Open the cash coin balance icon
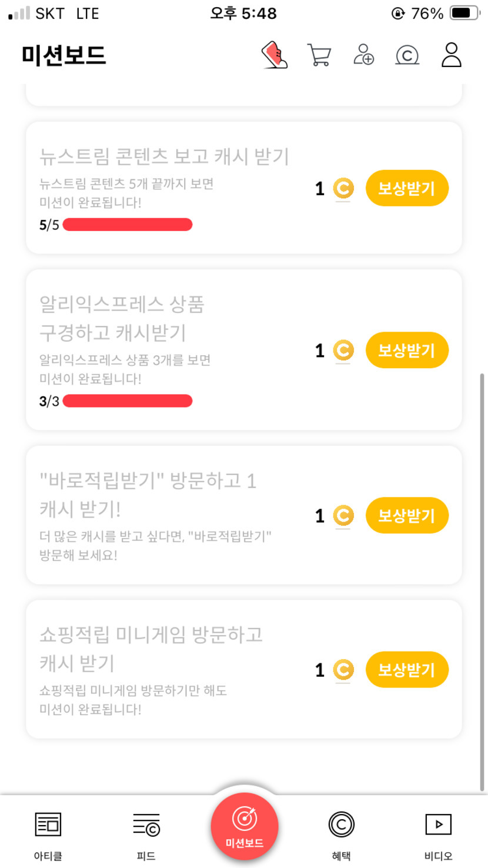This screenshot has width=488, height=868. [407, 55]
